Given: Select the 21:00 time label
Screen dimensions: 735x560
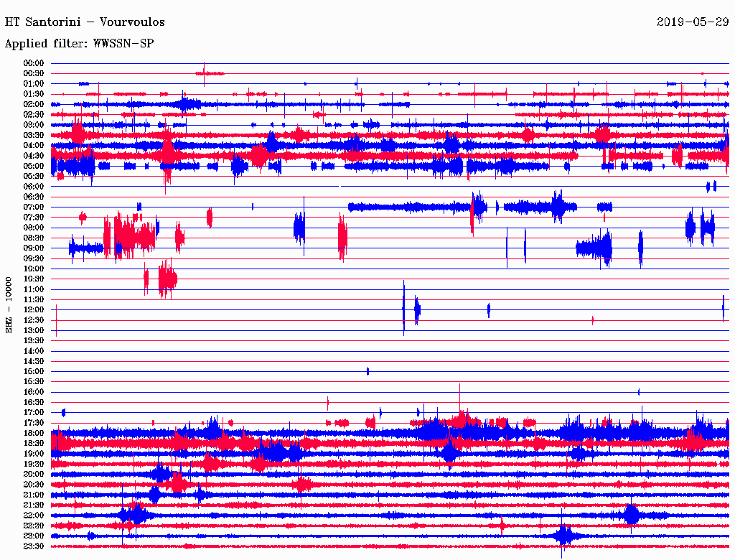Looking at the screenshot, I should [x=34, y=495].
